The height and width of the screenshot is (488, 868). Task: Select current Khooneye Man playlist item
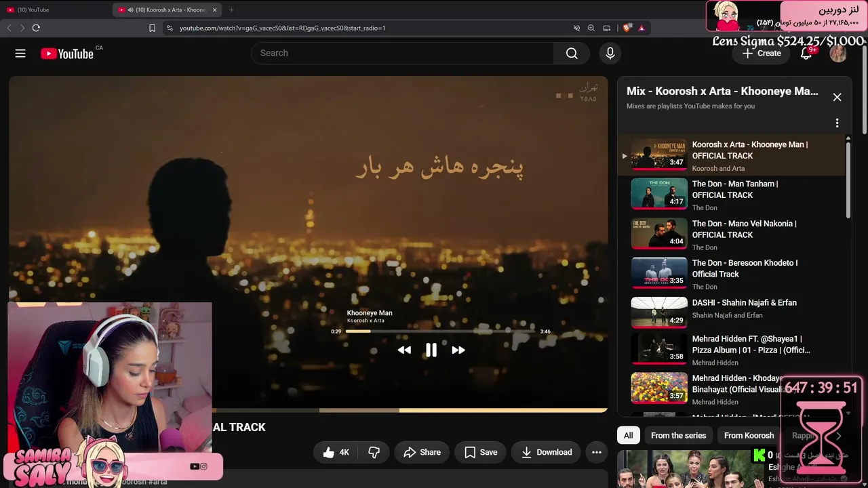coord(732,155)
